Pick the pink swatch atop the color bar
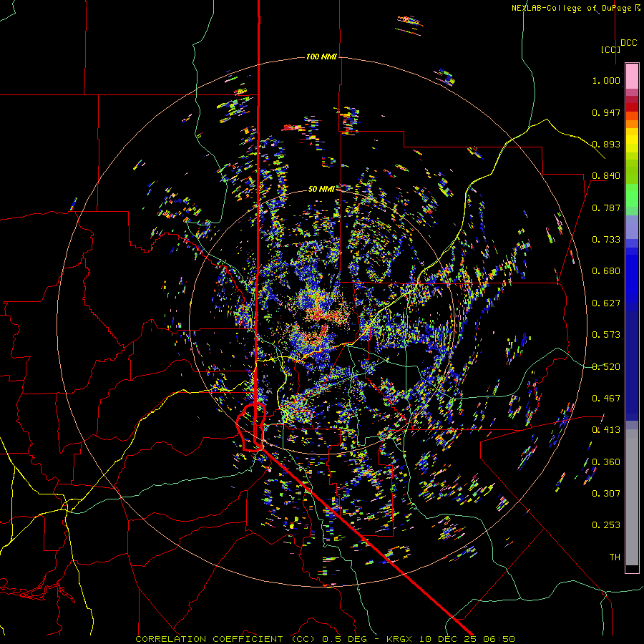 click(x=632, y=76)
